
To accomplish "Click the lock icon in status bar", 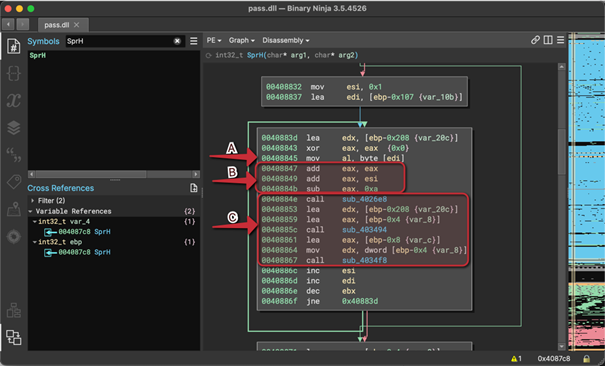I will (x=586, y=358).
